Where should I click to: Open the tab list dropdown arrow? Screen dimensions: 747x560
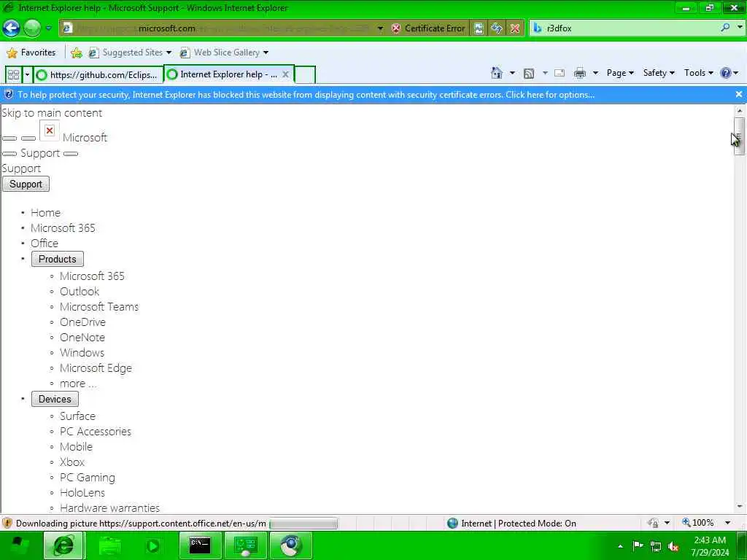27,75
